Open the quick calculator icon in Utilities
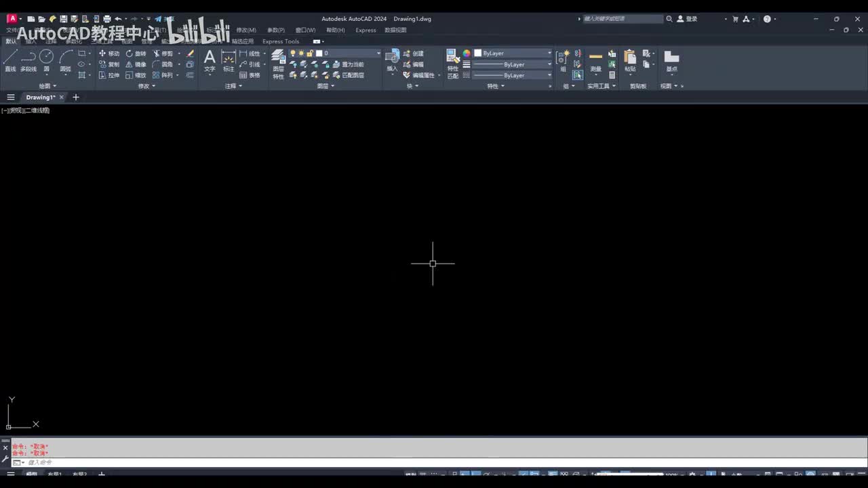868x488 pixels. pyautogui.click(x=612, y=75)
